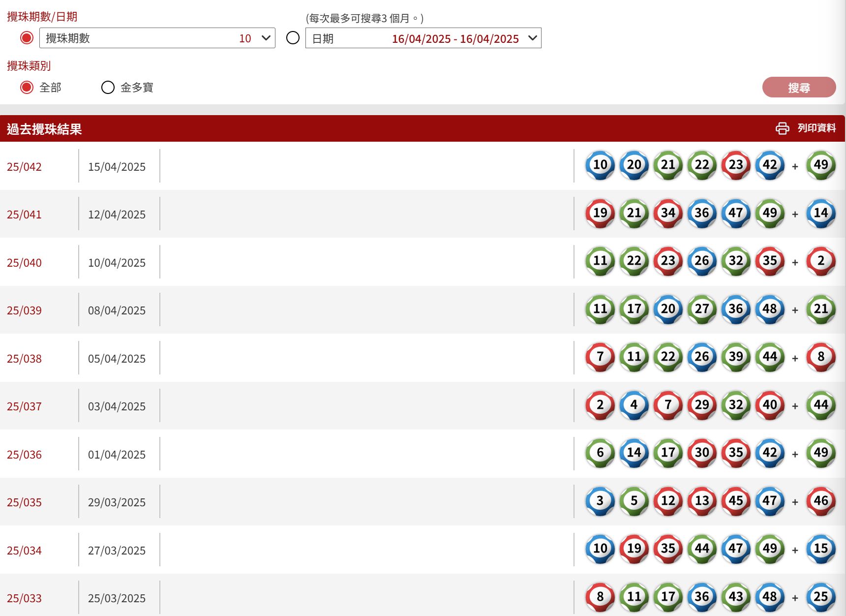
Task: Choose the 金多寶 draw type option
Action: (x=108, y=88)
